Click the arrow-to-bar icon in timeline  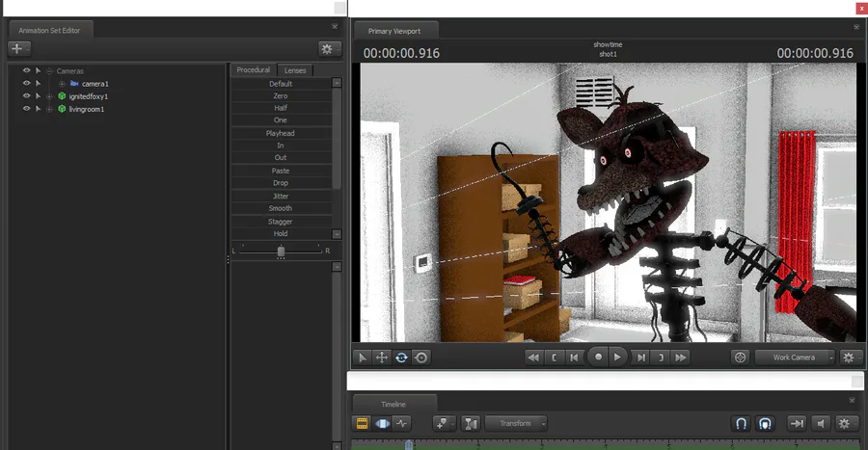pyautogui.click(x=797, y=423)
